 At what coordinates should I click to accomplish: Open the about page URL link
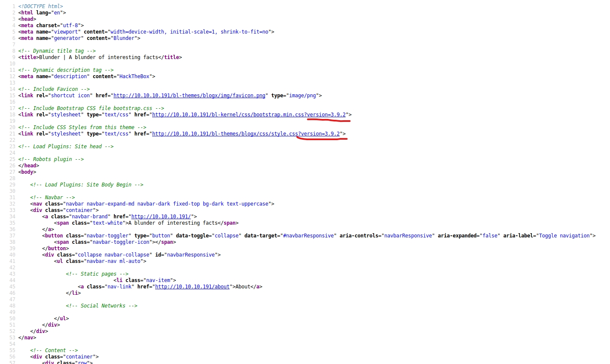pos(192,287)
